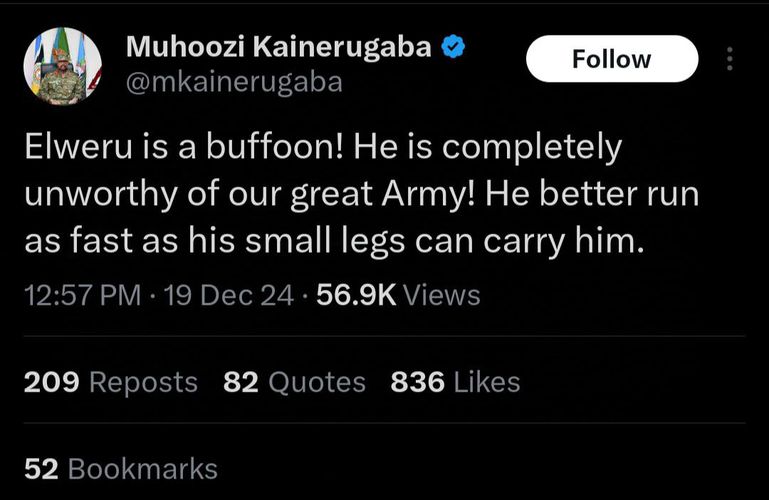This screenshot has width=769, height=500.
Task: View the 56.9K Views analytics
Action: pyautogui.click(x=398, y=295)
